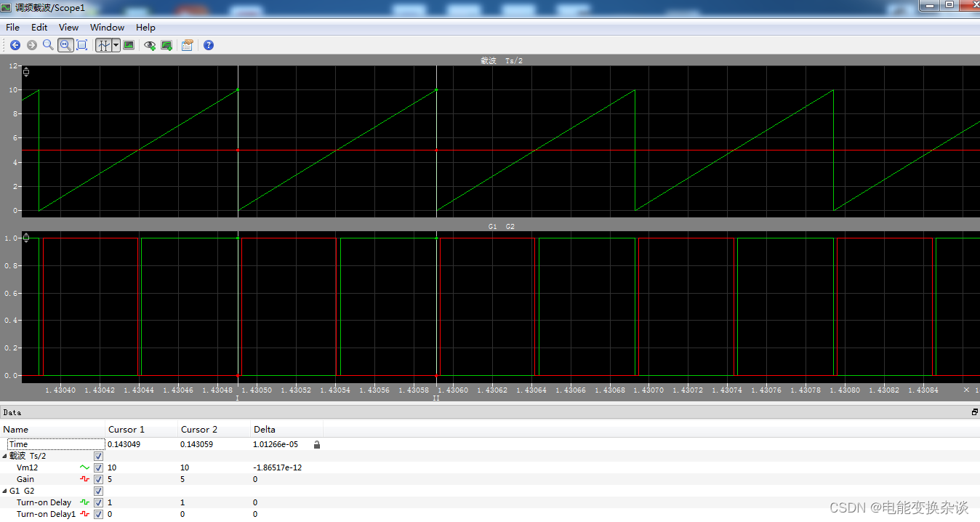Click the save view icon with plus
Image resolution: width=980 pixels, height=522 pixels.
pos(166,45)
